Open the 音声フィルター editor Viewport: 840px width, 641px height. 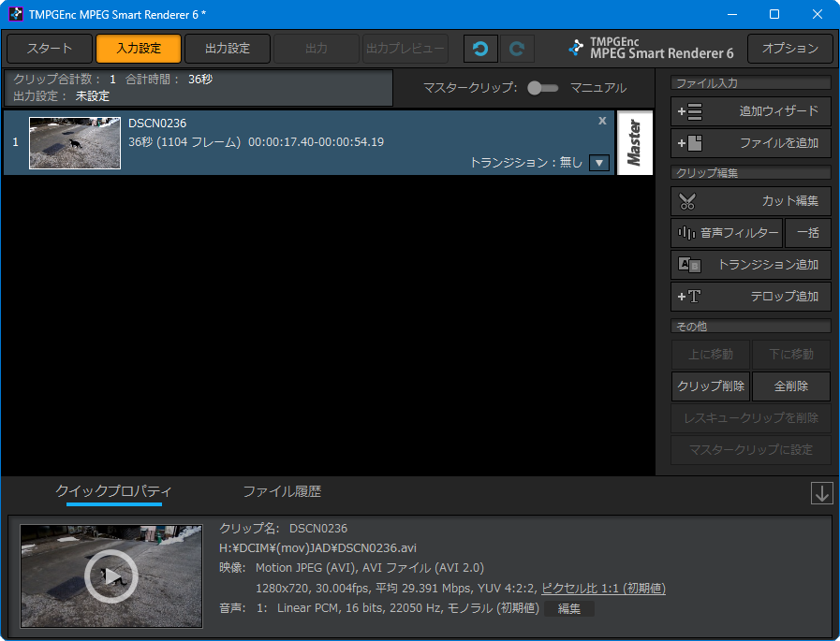727,233
